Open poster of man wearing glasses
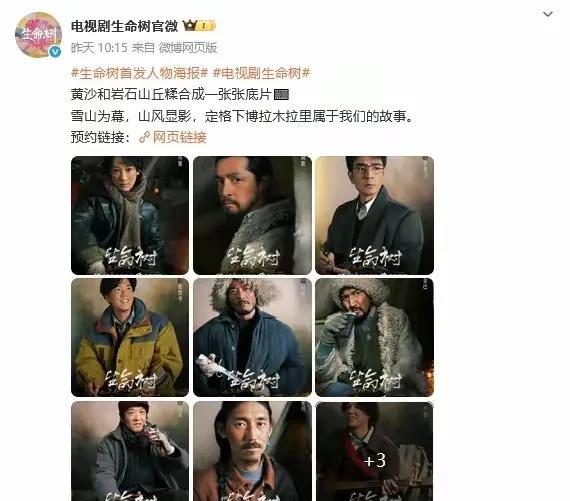This screenshot has width=570, height=501. [x=374, y=215]
